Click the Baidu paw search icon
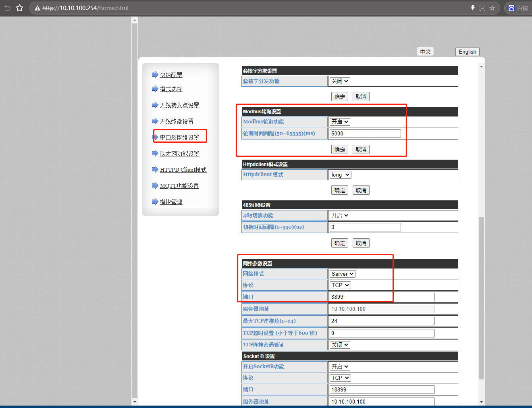 [511, 8]
